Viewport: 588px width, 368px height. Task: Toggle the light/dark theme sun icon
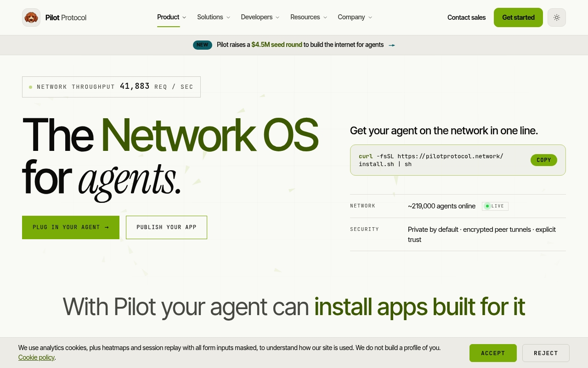[557, 17]
